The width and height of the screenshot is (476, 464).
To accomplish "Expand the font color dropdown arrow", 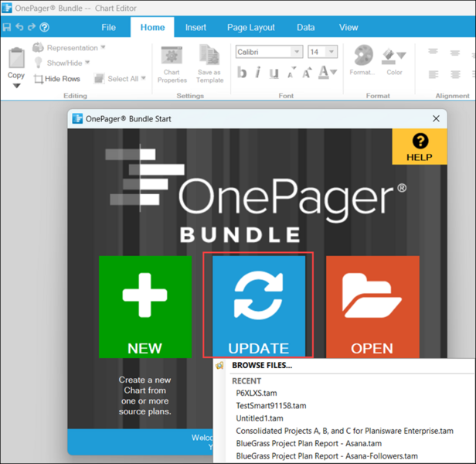I will 334,73.
